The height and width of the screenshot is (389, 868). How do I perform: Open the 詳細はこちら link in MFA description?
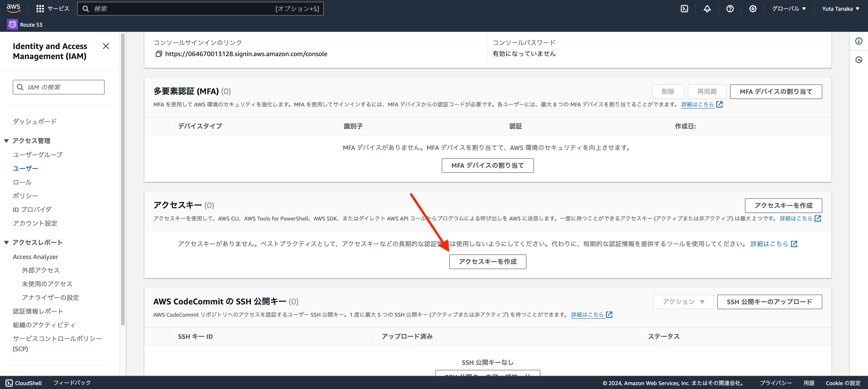pos(697,104)
